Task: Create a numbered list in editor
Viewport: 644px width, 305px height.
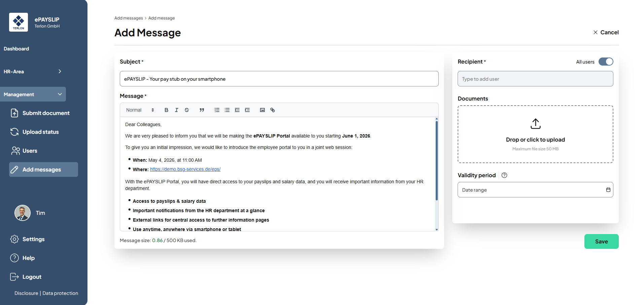Action: [x=217, y=110]
